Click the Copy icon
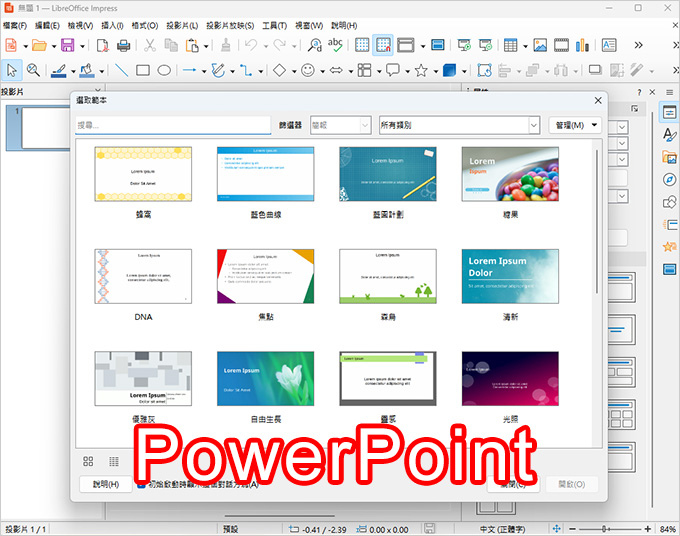Viewport: 680px width, 536px height. (171, 45)
